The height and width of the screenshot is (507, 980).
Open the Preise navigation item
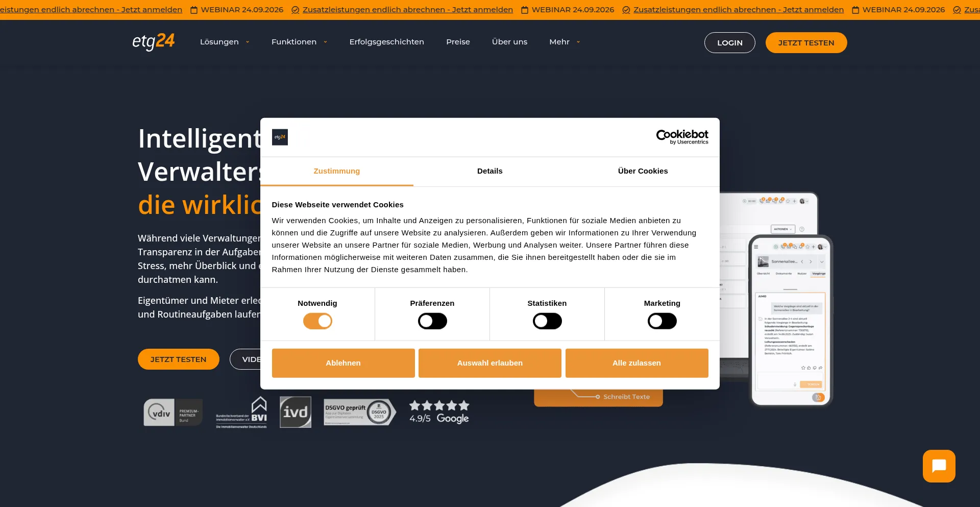point(458,42)
